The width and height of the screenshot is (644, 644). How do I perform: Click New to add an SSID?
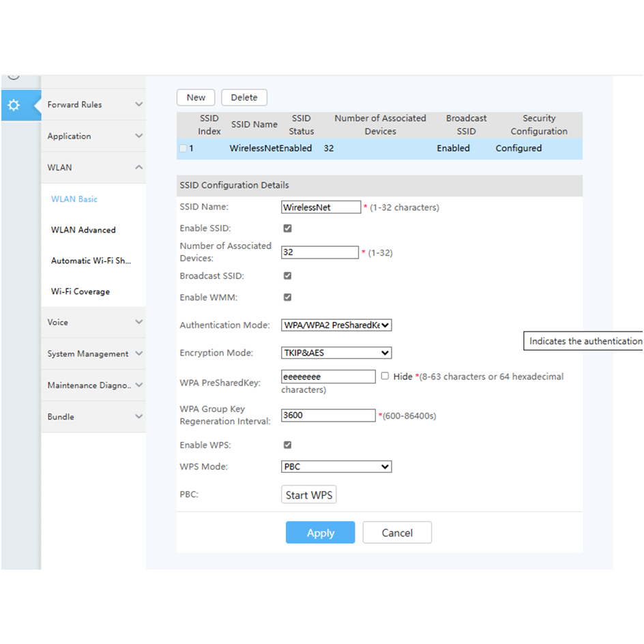196,98
